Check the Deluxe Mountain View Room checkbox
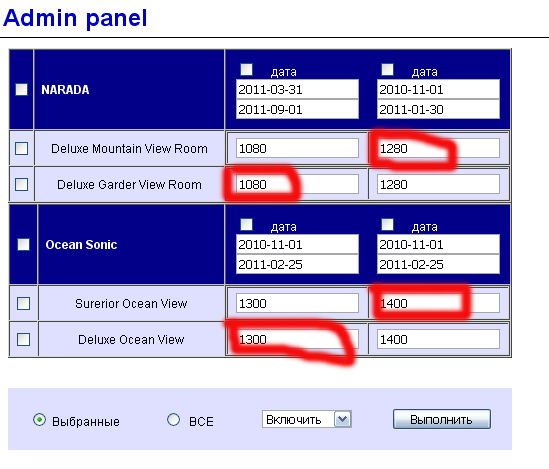549x469 pixels. pos(21,148)
